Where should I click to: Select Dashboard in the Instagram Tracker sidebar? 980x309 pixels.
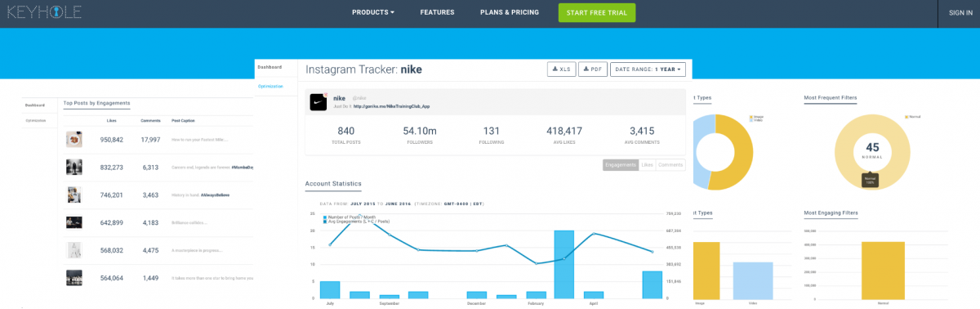coord(269,67)
